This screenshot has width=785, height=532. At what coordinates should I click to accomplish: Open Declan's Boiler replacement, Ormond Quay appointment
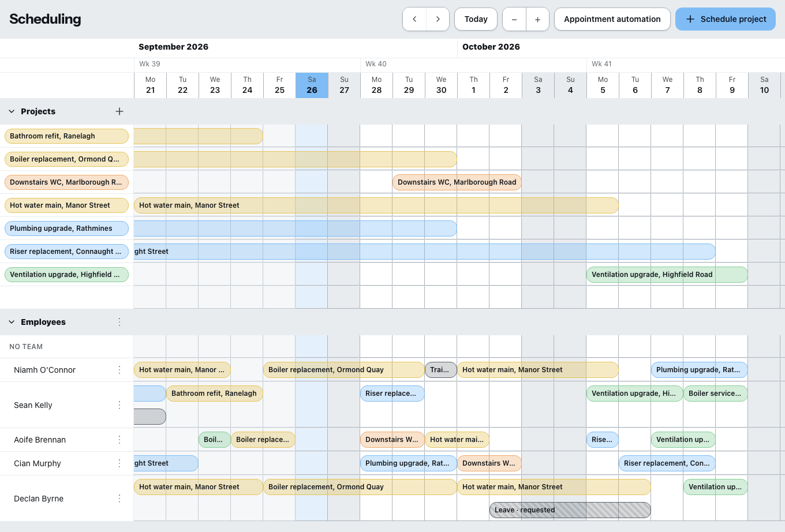point(360,487)
